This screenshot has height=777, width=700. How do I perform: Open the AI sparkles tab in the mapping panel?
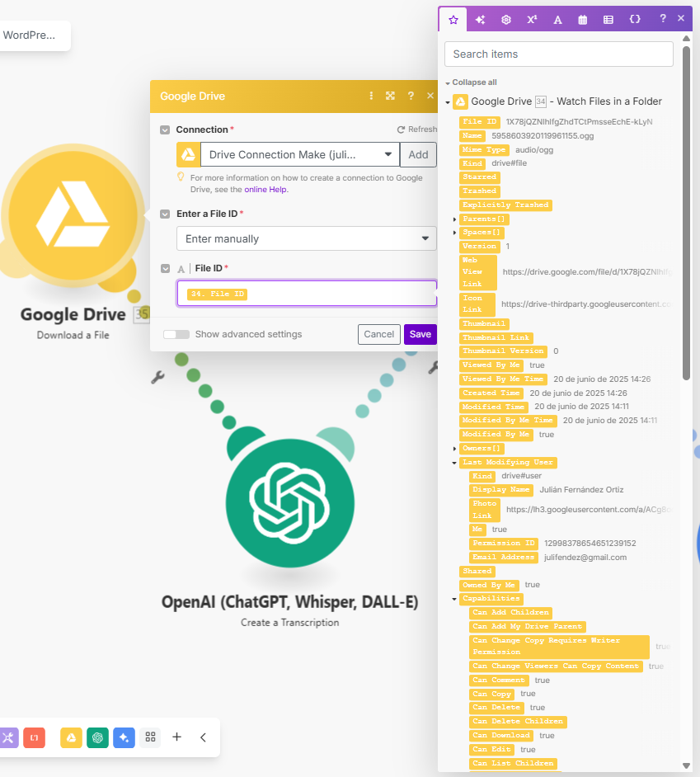tap(480, 20)
